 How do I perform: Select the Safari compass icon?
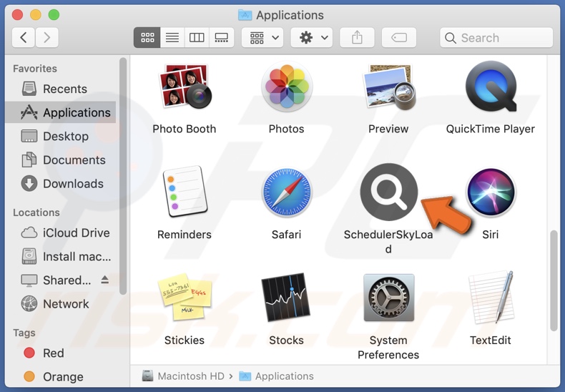287,192
